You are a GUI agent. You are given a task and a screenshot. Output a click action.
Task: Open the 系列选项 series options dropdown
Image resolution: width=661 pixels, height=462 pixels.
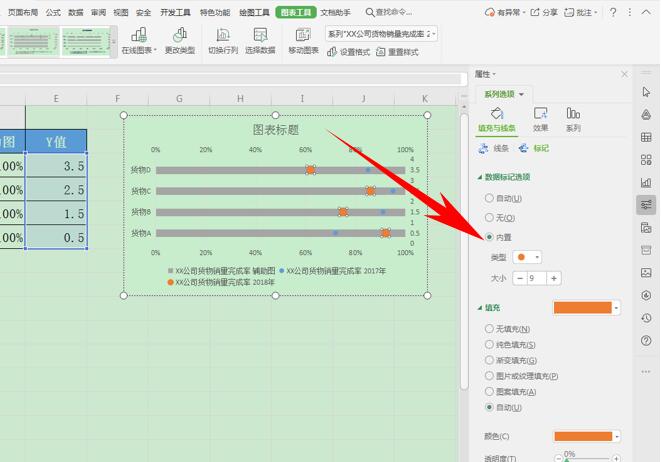[x=504, y=94]
